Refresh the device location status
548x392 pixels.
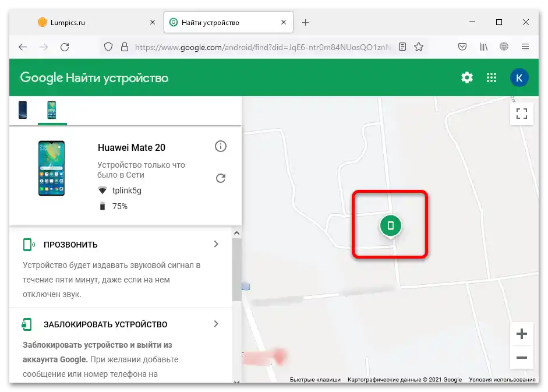(x=221, y=178)
